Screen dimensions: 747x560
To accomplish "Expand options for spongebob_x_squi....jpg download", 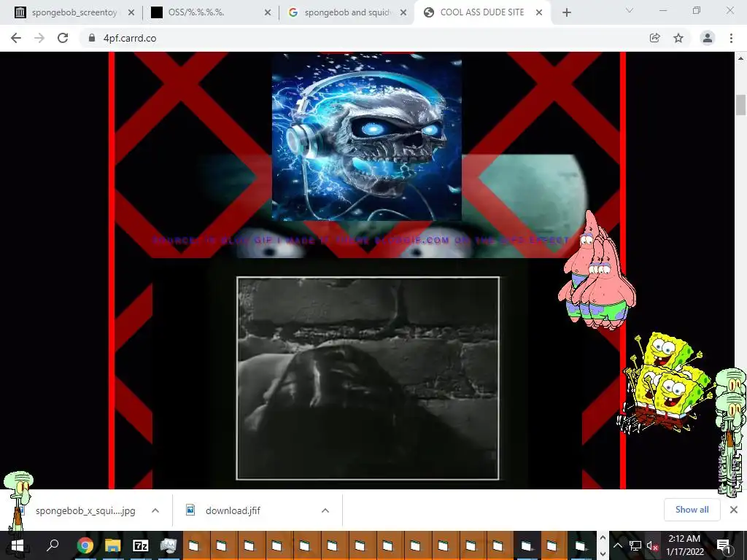I will tap(155, 510).
